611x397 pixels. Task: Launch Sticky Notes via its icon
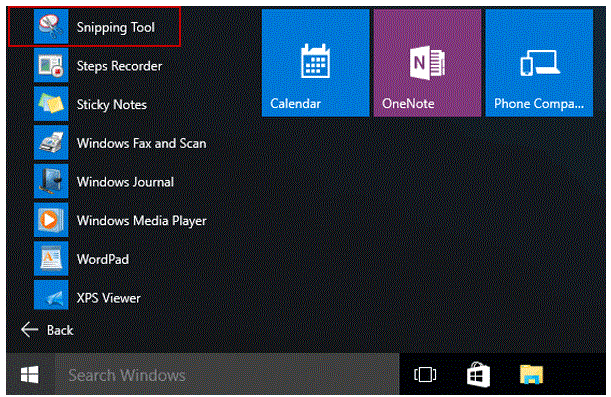tap(51, 104)
